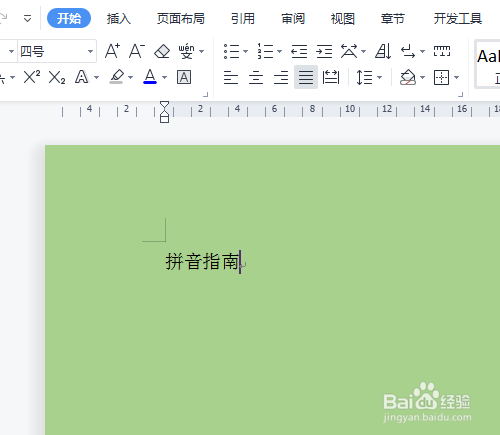Open the 审阅 tab
This screenshot has width=500, height=435.
293,18
